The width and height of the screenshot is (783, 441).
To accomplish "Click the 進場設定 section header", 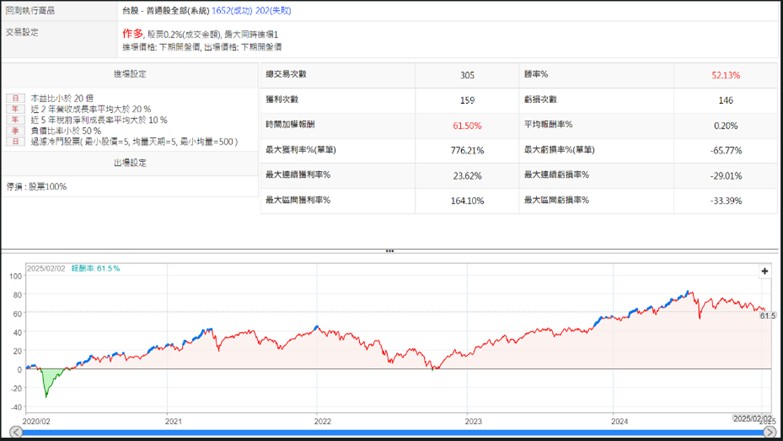I will (x=130, y=74).
